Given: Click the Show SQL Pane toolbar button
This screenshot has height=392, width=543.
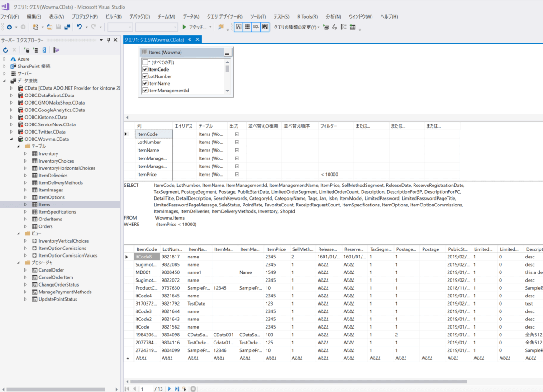Looking at the screenshot, I should click(x=256, y=27).
